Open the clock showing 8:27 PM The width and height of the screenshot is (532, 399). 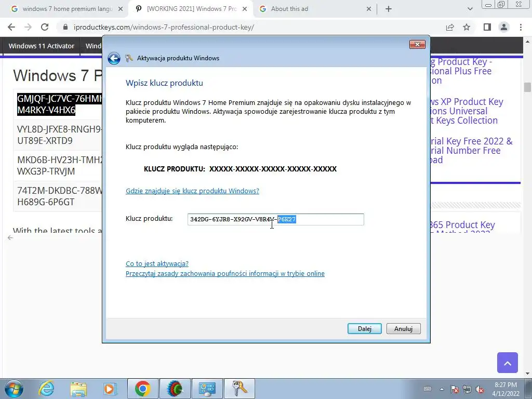coord(506,389)
